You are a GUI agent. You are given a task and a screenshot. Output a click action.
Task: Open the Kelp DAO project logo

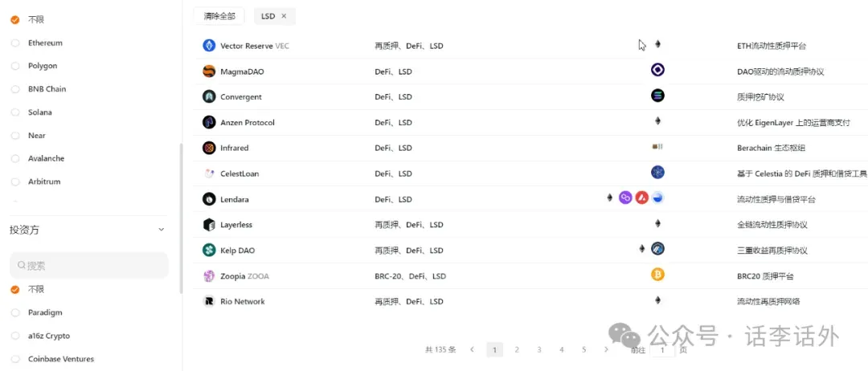point(209,250)
